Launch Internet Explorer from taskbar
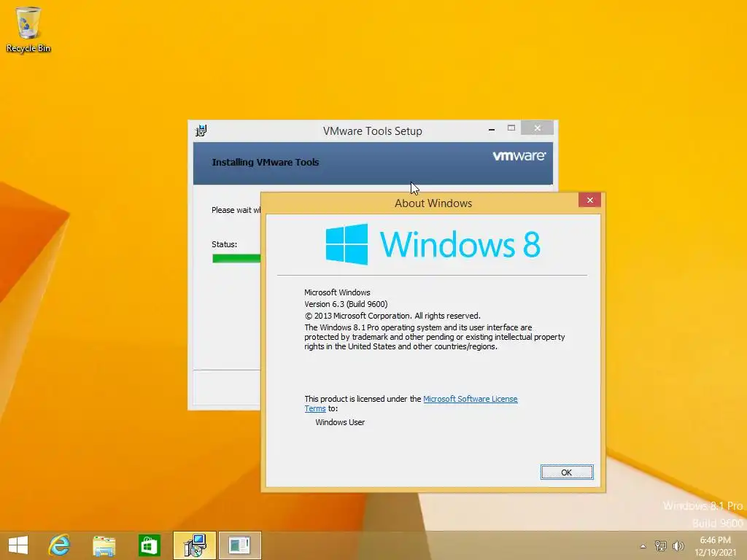 (x=59, y=545)
